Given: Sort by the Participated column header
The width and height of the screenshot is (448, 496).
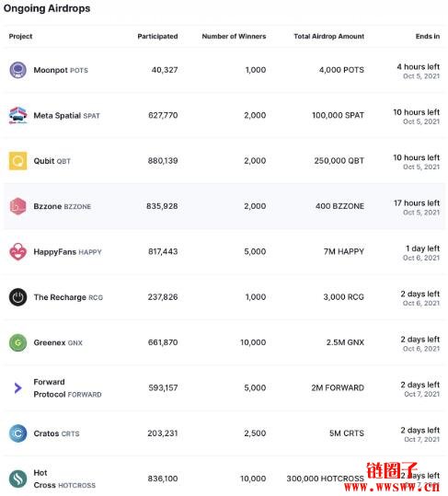Looking at the screenshot, I should (157, 37).
